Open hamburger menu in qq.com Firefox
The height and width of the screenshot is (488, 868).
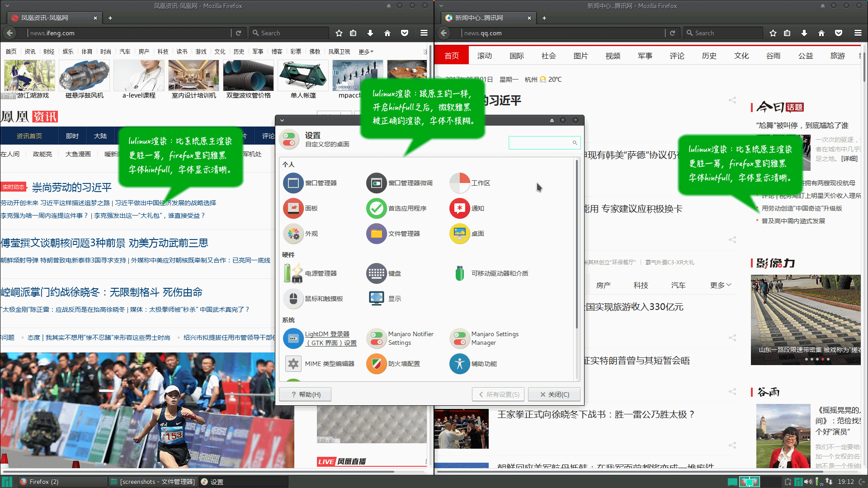tap(858, 33)
